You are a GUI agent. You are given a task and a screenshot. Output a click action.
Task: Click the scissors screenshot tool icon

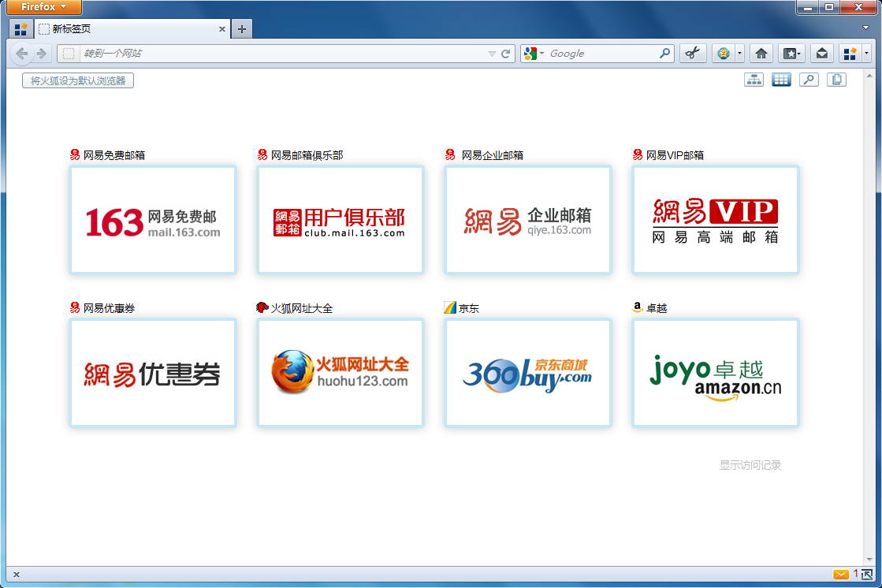pyautogui.click(x=692, y=54)
